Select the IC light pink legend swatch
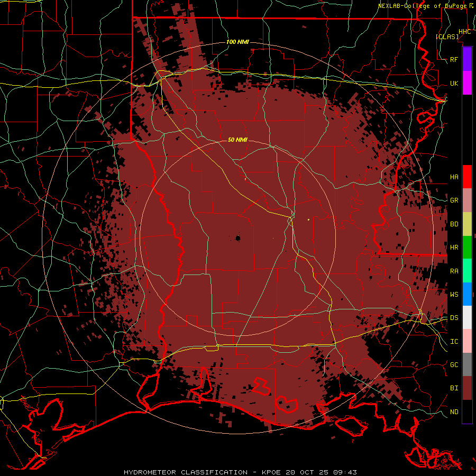Viewport: 476px width, 476px height. pos(467,341)
